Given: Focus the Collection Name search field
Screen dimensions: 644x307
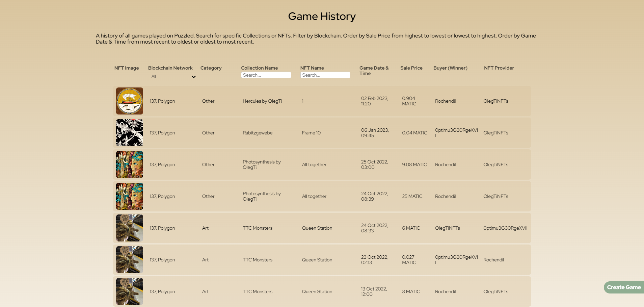Looking at the screenshot, I should (266, 75).
